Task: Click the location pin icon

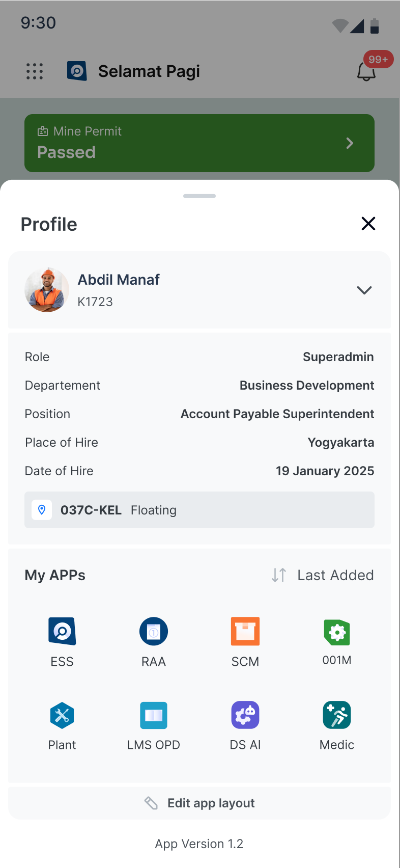Action: pos(42,510)
